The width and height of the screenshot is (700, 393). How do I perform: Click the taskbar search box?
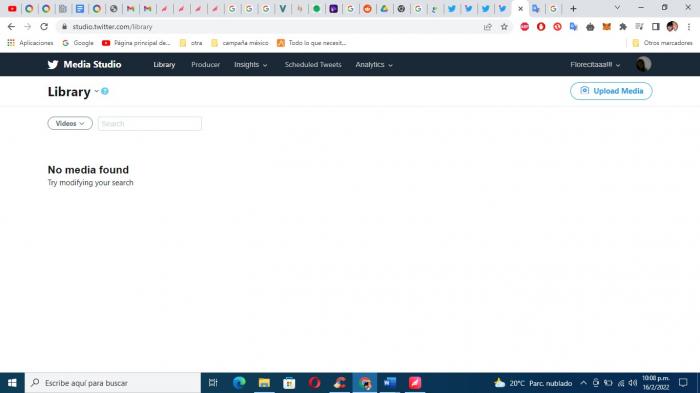[x=112, y=383]
